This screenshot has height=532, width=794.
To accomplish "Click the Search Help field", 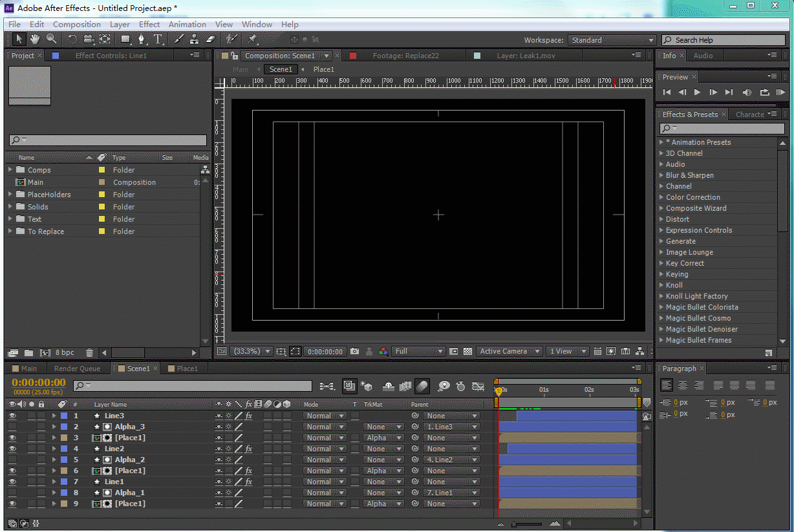I will coord(724,40).
